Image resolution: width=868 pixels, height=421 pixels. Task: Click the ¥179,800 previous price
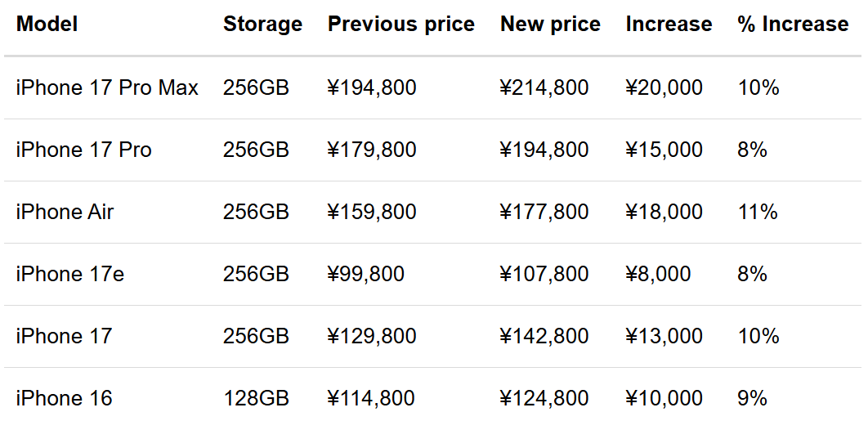[x=372, y=150]
